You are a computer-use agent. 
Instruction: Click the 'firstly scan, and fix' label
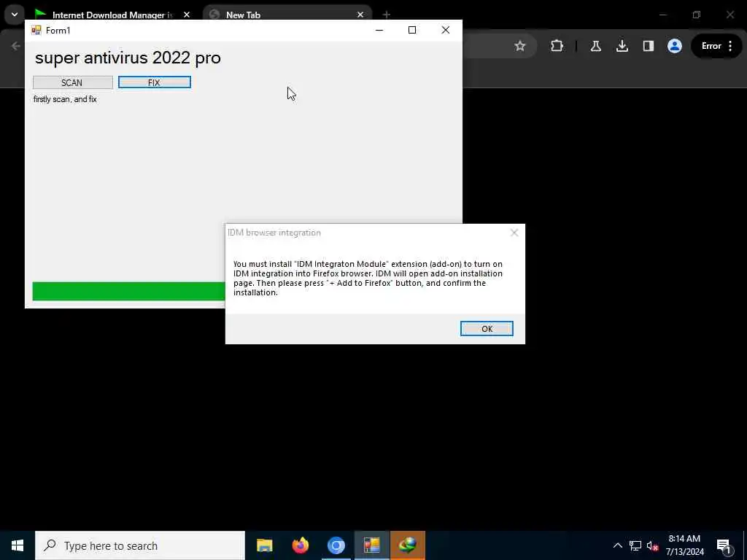tap(65, 99)
